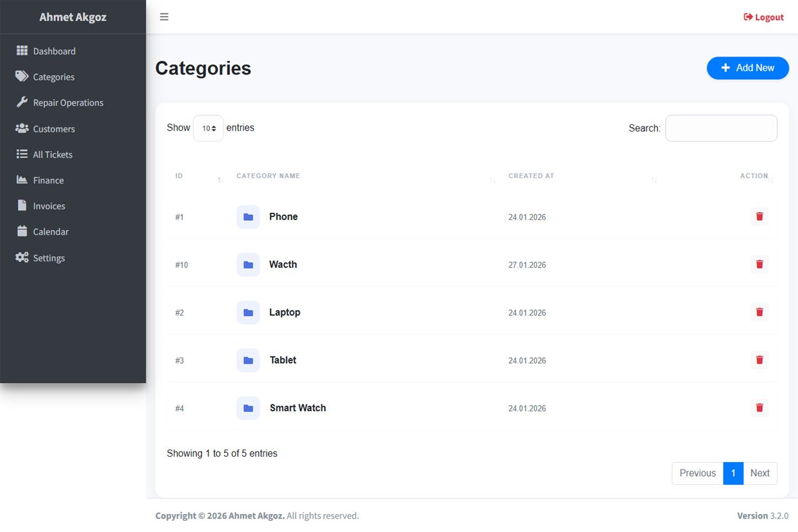Go to All Tickets menu item

pyautogui.click(x=53, y=155)
